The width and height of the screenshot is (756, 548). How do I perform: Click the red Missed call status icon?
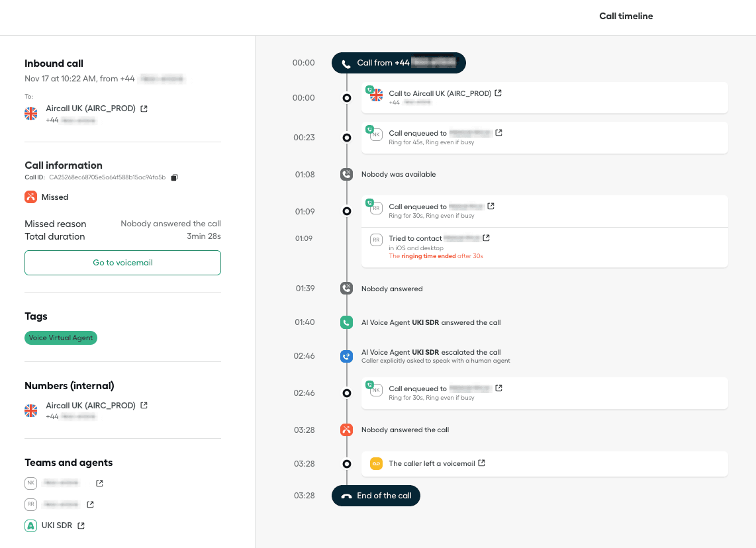[x=30, y=197]
